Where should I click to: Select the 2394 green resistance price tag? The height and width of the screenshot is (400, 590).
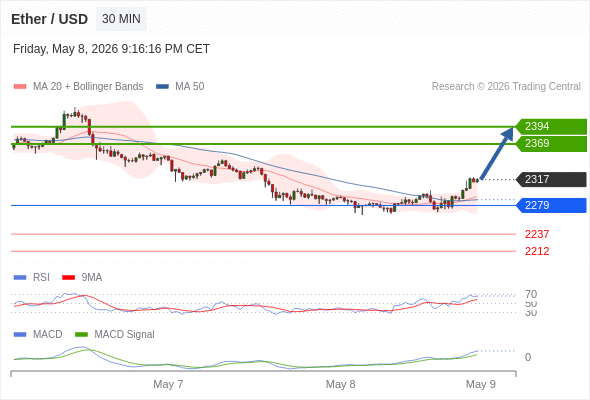[551, 126]
